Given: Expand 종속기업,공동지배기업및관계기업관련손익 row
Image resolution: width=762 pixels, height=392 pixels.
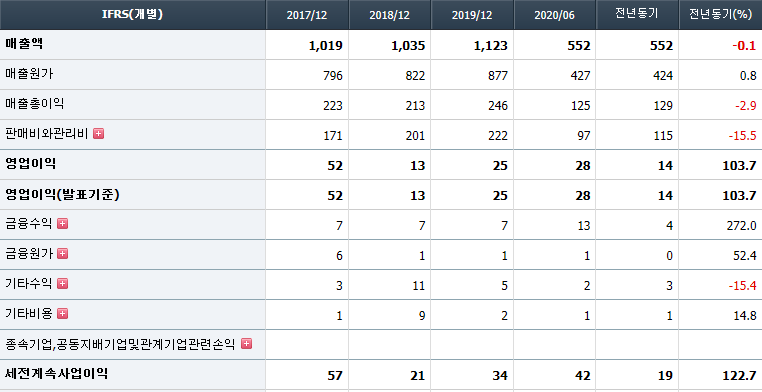Looking at the screenshot, I should (x=246, y=344).
